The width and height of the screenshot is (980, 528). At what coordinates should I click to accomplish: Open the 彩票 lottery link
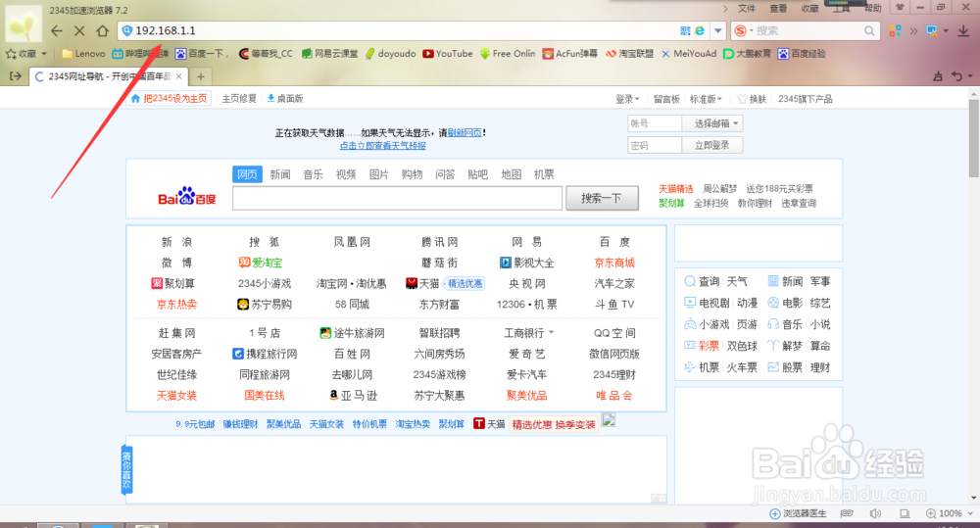coord(709,346)
